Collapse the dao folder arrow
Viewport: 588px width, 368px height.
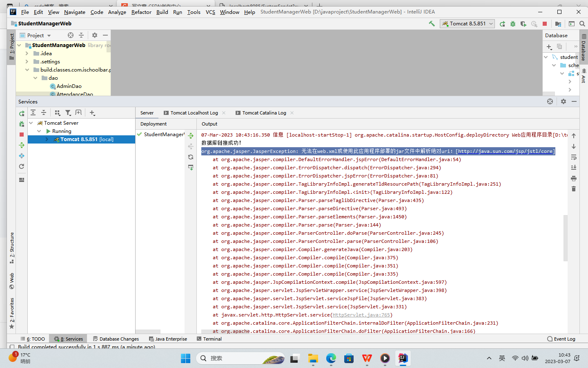point(35,78)
